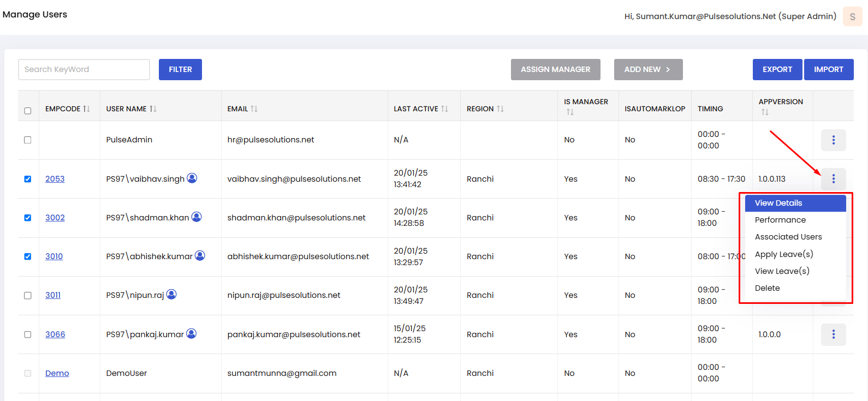Screen dimensions: 868x401
Task: Click the Delete option in popup menu
Action: point(767,288)
